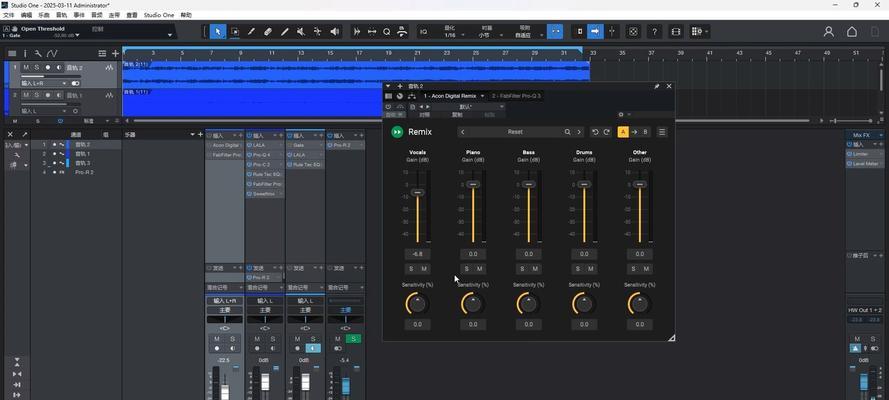Screen dimensions: 889x400
Task: Open the plugin preset dropdown
Action: point(502,107)
